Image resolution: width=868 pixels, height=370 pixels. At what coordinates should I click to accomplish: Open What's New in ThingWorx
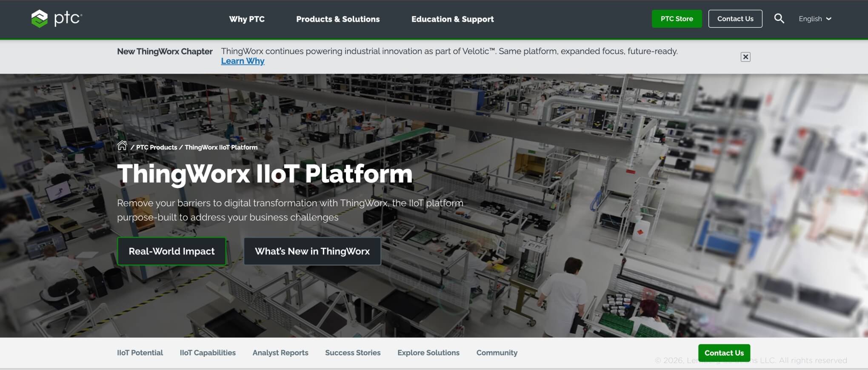point(312,251)
